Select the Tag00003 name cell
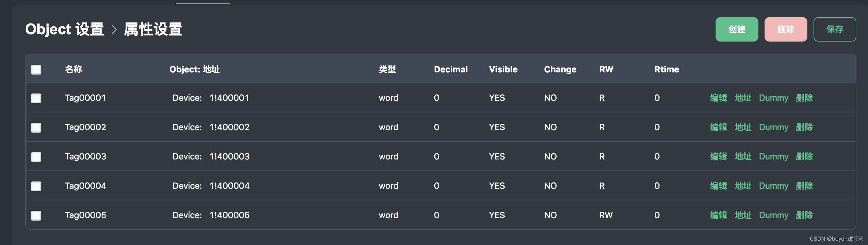Image resolution: width=868 pixels, height=245 pixels. [x=85, y=156]
